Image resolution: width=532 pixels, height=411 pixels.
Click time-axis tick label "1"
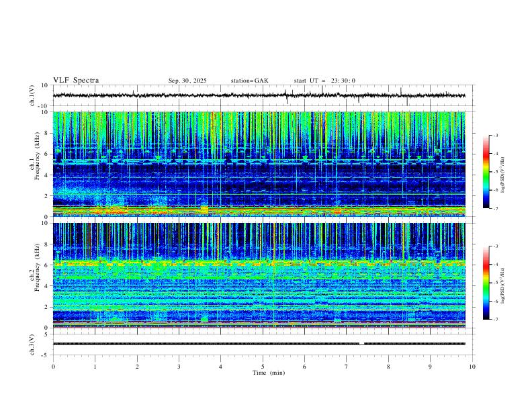pos(95,367)
